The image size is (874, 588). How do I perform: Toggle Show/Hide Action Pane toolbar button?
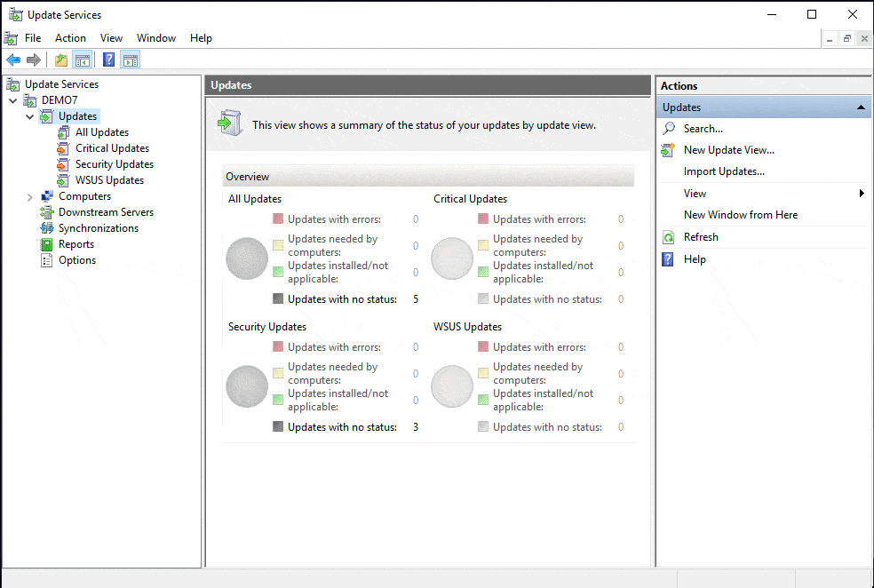131,60
